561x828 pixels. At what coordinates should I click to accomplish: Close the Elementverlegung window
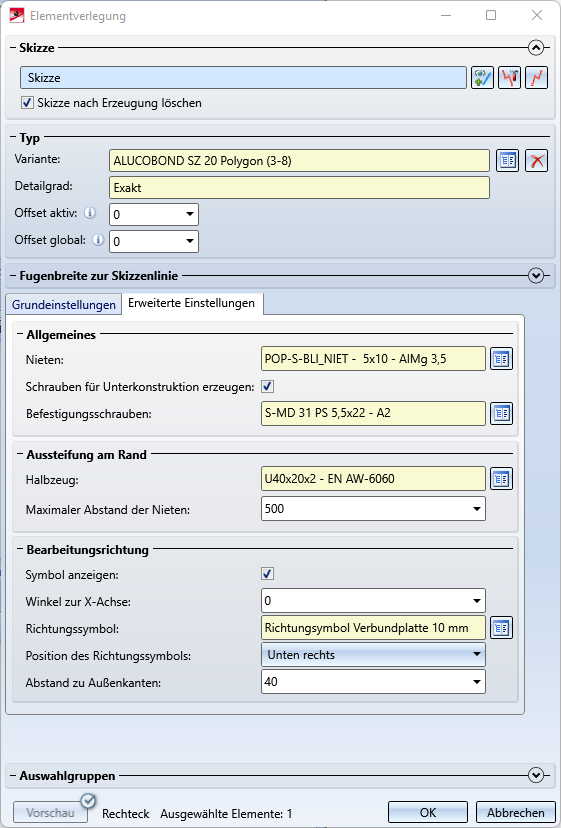[x=537, y=15]
